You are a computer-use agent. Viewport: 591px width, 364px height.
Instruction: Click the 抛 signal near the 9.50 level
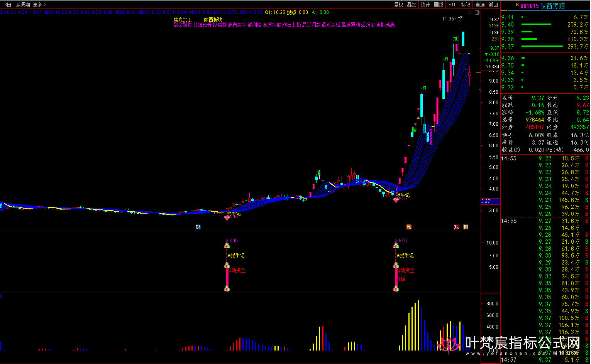point(446,59)
